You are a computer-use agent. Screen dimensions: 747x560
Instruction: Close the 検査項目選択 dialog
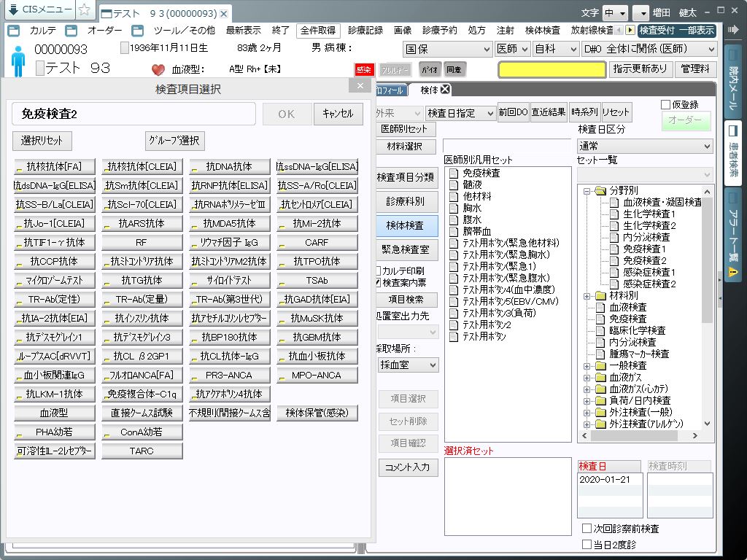pos(360,86)
